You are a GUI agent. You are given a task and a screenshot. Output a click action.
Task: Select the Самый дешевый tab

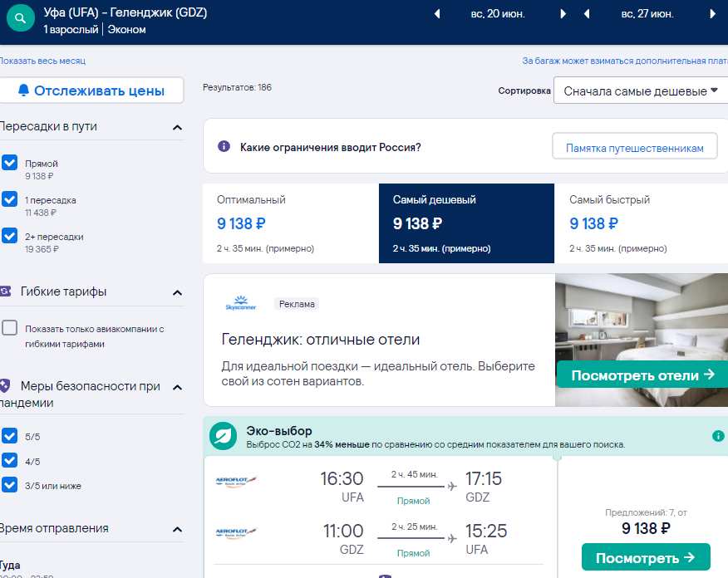[x=466, y=223]
